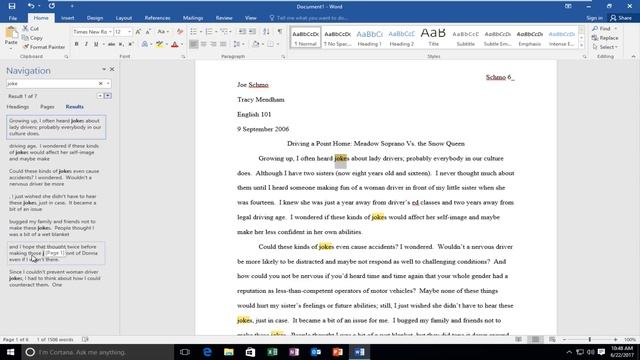
Task: Apply the No Spacing style
Action: click(338, 38)
